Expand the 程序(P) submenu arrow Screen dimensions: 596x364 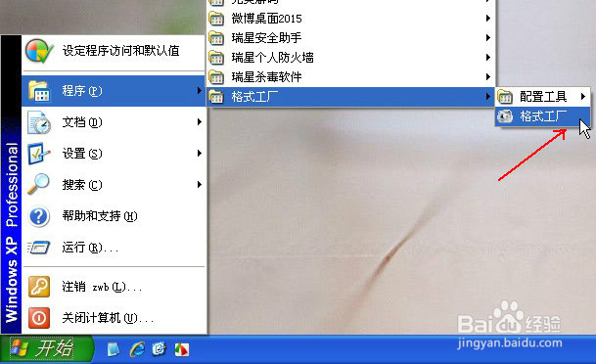(x=200, y=91)
